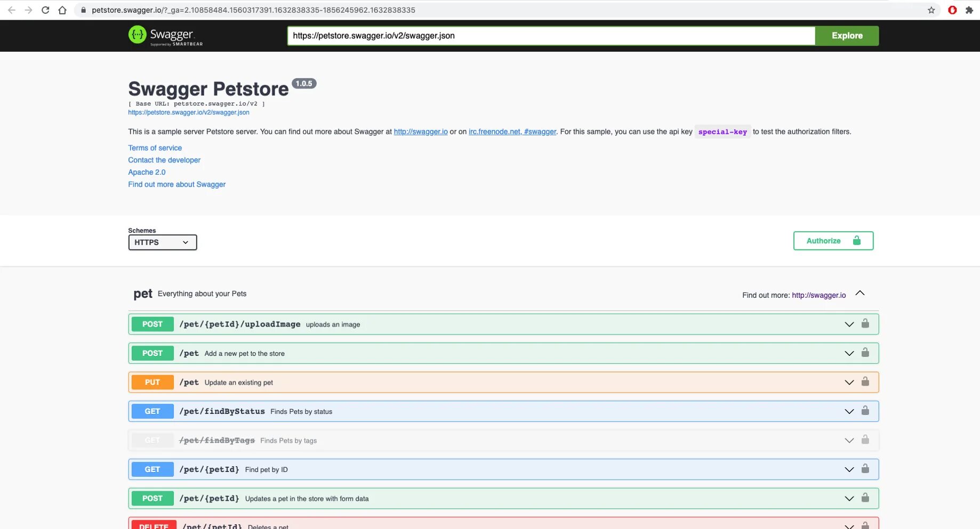Open the http://swagger.io link in description
This screenshot has width=980, height=529.
(x=421, y=132)
